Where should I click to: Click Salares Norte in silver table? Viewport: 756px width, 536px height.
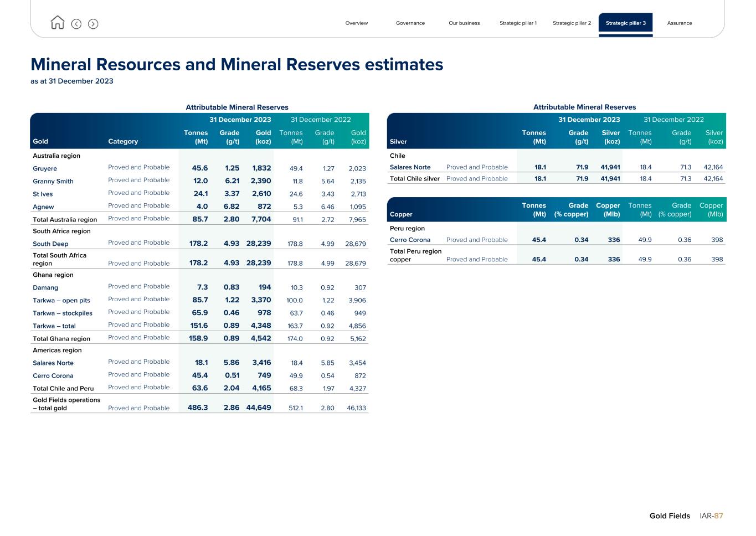410,167
